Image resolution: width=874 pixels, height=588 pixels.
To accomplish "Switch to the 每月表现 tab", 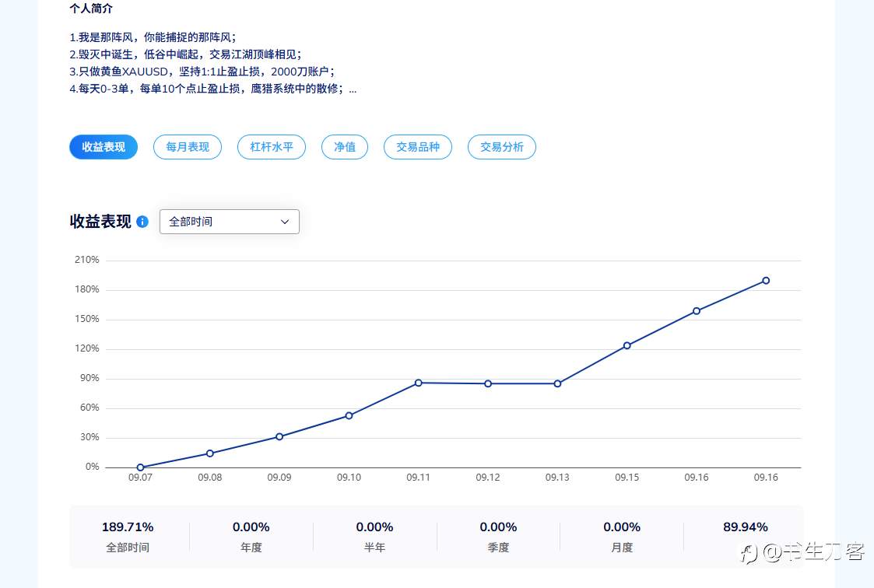I will [x=188, y=147].
